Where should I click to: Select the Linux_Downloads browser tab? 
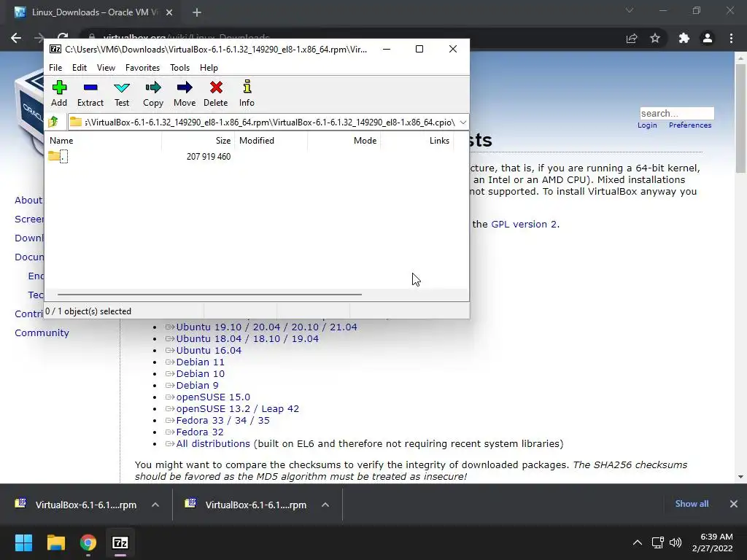click(x=94, y=12)
